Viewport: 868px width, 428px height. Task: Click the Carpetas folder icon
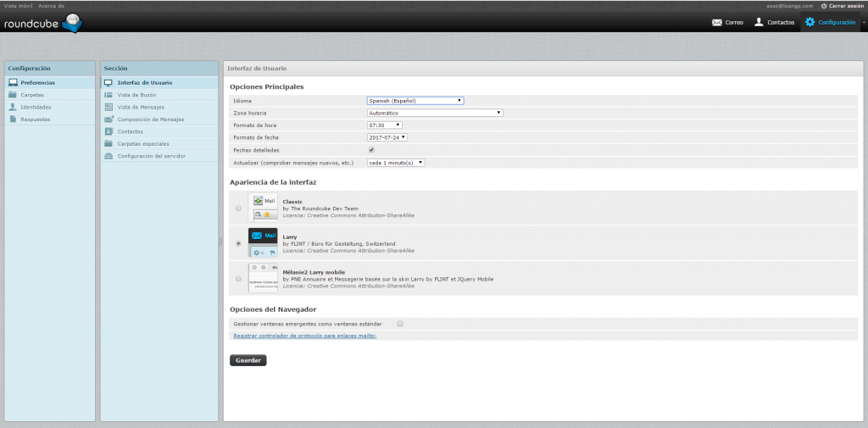point(13,95)
